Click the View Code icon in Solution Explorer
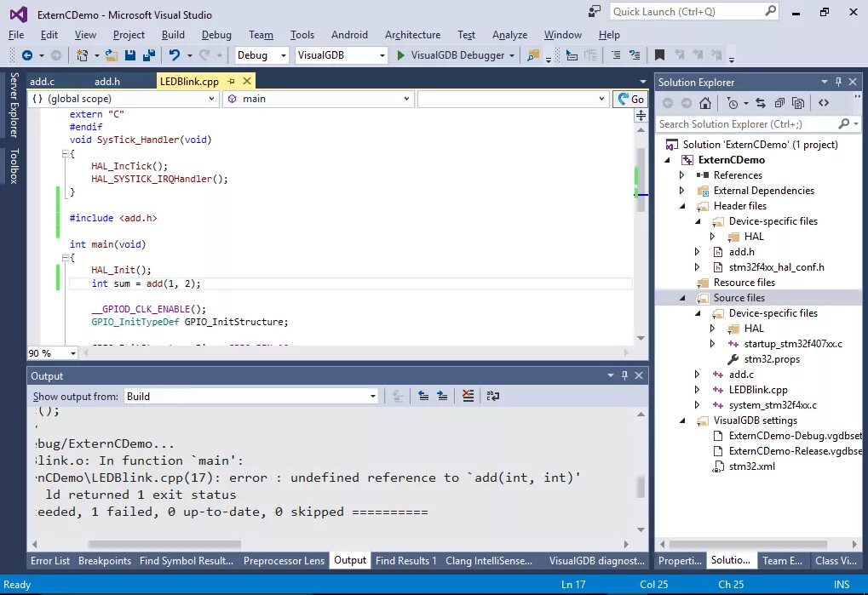The image size is (868, 595). 824,103
